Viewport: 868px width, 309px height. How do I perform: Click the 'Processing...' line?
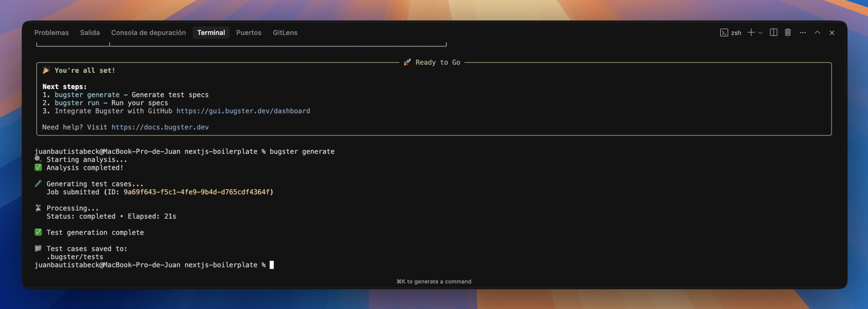click(x=73, y=208)
